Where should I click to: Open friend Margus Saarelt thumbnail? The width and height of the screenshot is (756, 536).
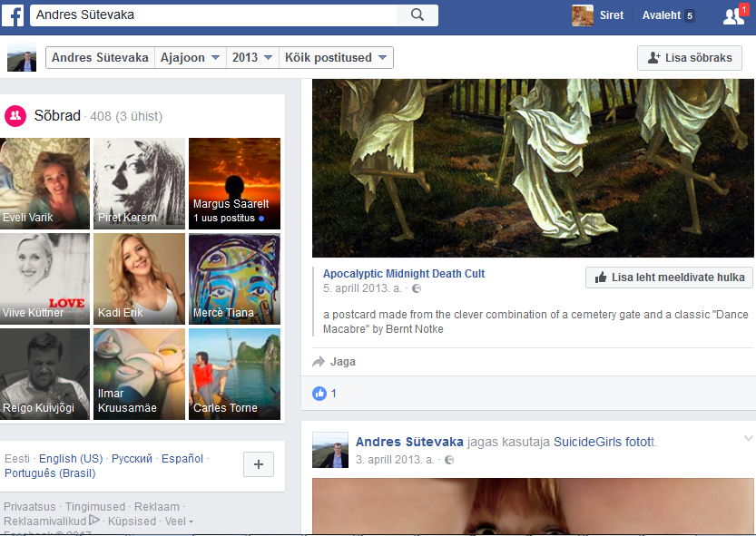click(234, 183)
